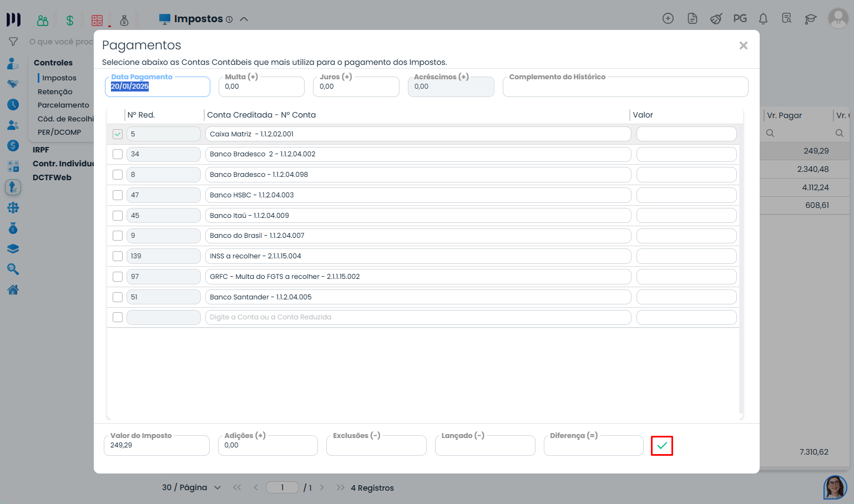Select Retenção in Controles menu
This screenshot has height=504, width=854.
coord(55,91)
